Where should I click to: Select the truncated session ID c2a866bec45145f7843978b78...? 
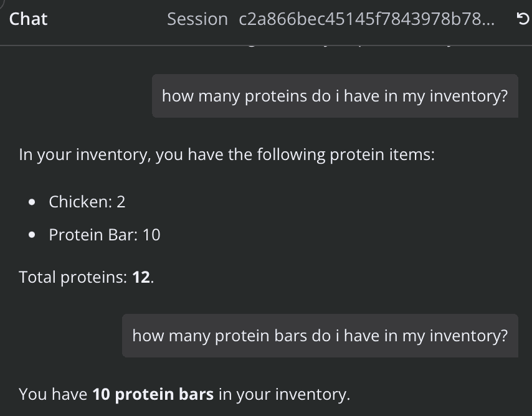[366, 19]
